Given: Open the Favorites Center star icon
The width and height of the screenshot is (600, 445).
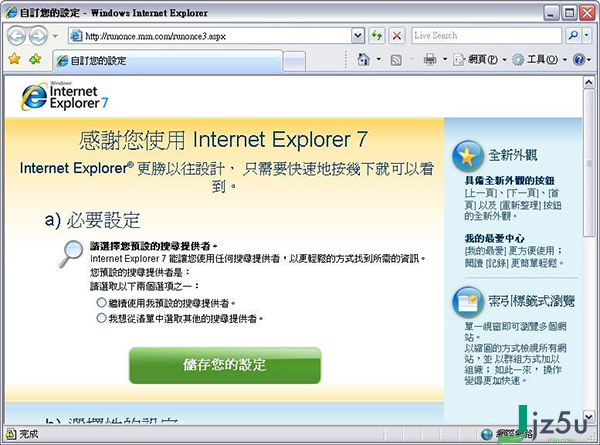Looking at the screenshot, I should point(15,59).
